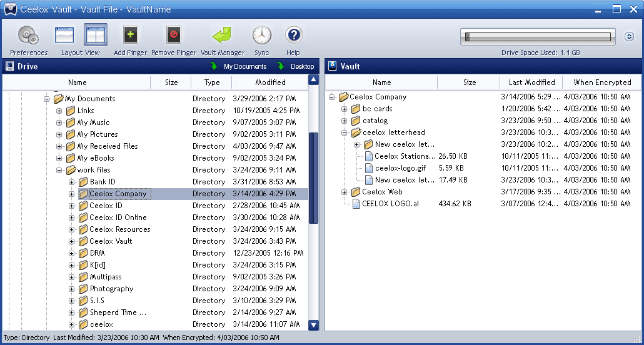Click Drive pane scrollbar thumb
This screenshot has width=644, height=345.
pyautogui.click(x=313, y=178)
